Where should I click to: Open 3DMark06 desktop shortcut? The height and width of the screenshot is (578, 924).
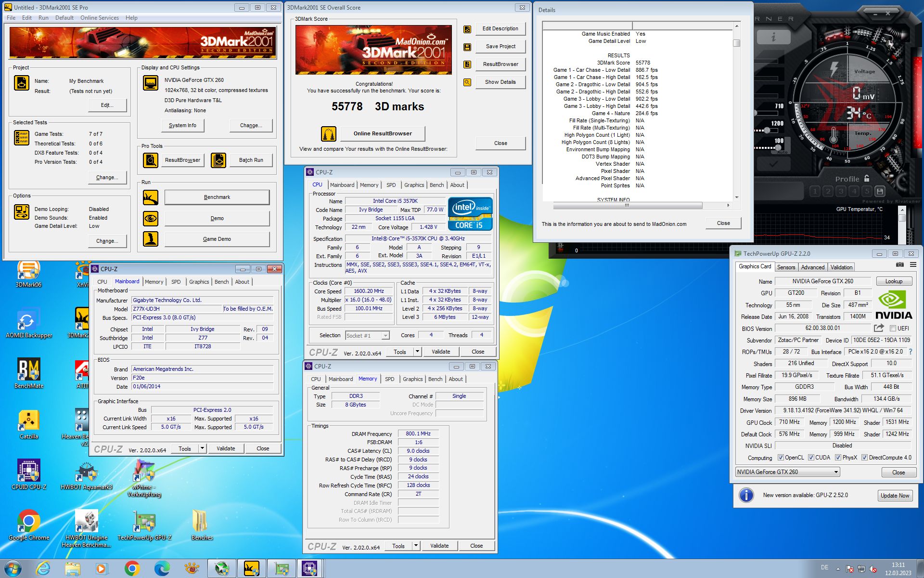pos(28,274)
